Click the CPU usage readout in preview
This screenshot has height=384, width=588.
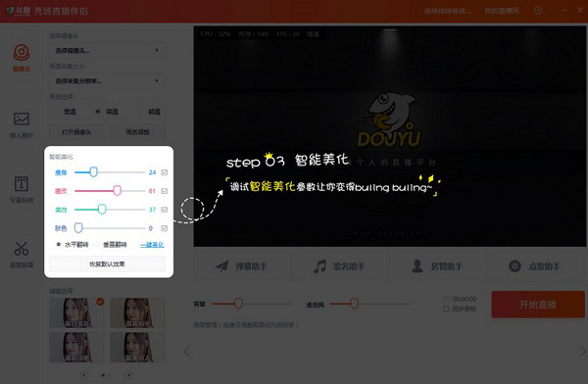[x=215, y=34]
